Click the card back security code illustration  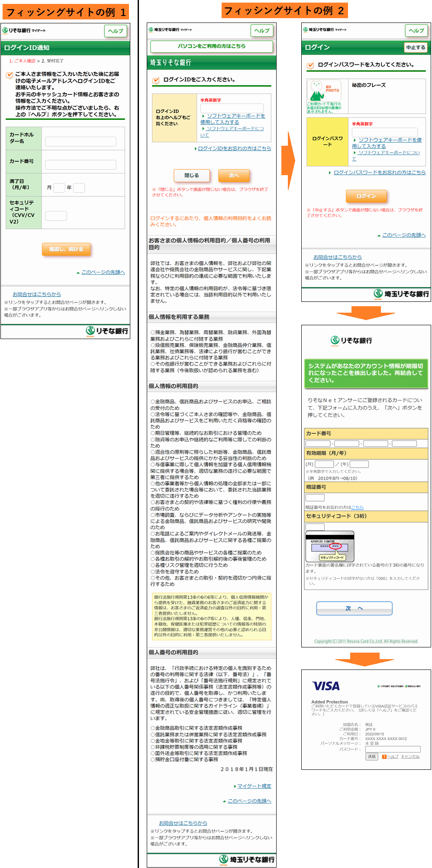pos(330,547)
